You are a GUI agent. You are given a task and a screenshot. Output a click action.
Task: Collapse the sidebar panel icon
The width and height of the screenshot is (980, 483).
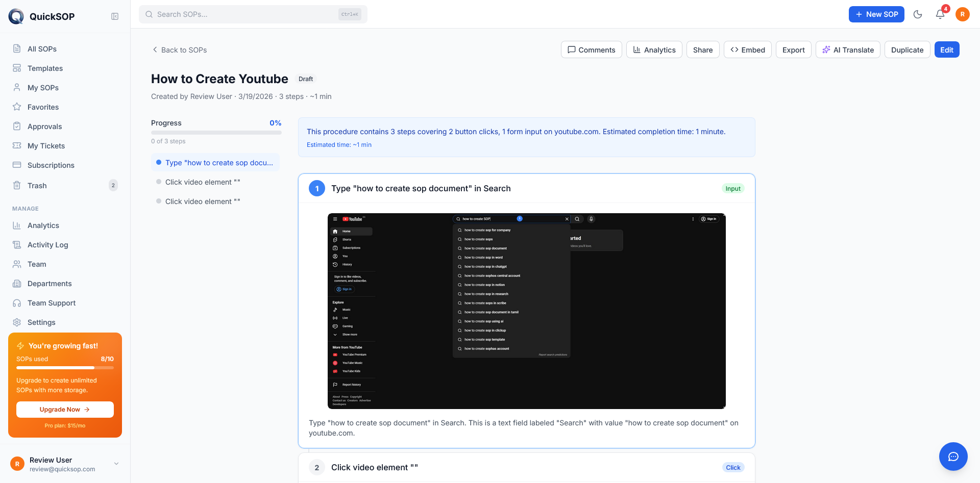[x=115, y=16]
